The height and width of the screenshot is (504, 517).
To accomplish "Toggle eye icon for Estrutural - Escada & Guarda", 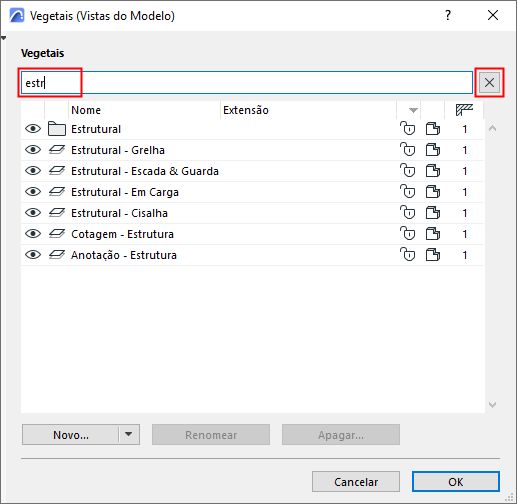I will point(33,171).
